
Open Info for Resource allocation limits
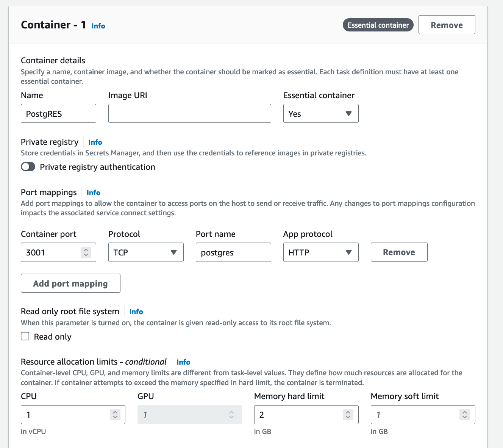pos(183,362)
